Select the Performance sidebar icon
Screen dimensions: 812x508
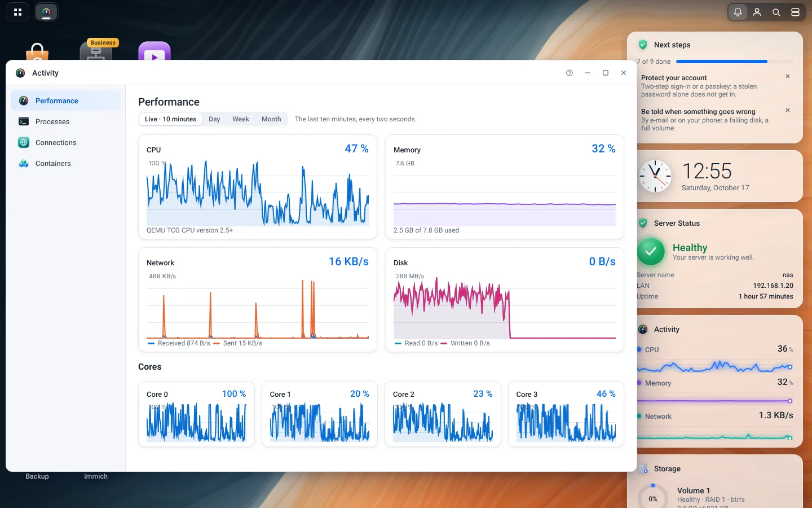pyautogui.click(x=24, y=101)
